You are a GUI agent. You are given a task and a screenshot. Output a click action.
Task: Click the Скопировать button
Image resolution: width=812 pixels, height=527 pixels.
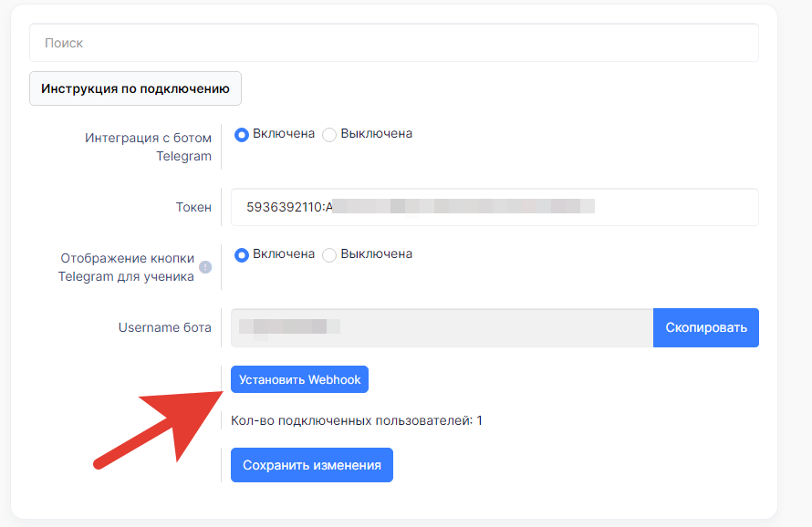click(706, 327)
